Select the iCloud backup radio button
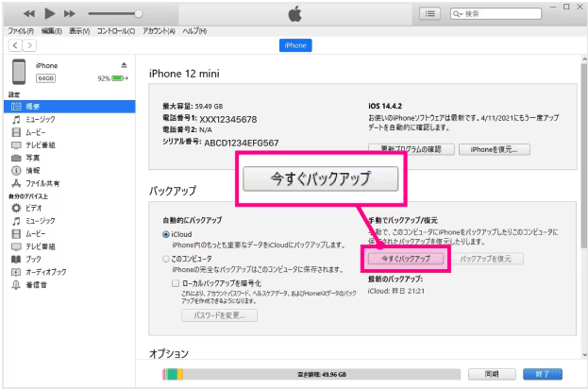The width and height of the screenshot is (588, 389). 166,234
